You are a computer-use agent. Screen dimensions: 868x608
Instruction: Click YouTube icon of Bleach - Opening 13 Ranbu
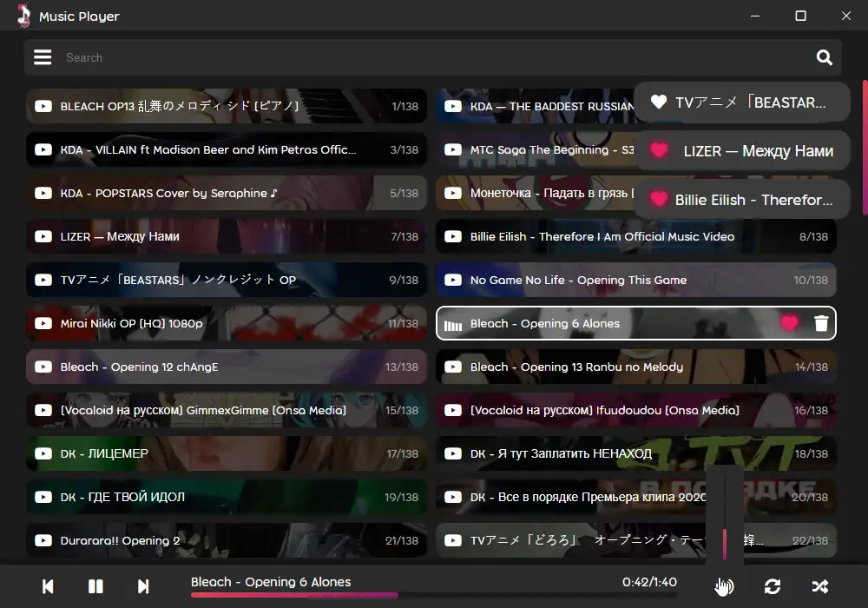(x=453, y=367)
